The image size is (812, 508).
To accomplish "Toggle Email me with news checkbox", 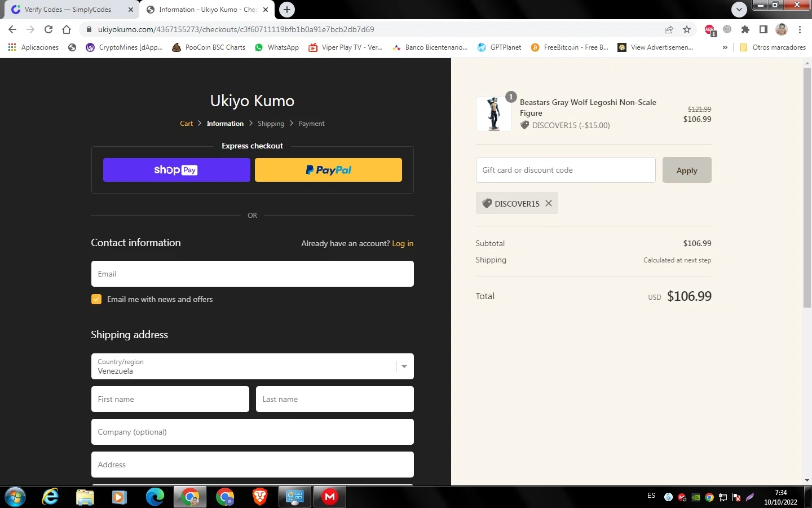I will click(96, 299).
